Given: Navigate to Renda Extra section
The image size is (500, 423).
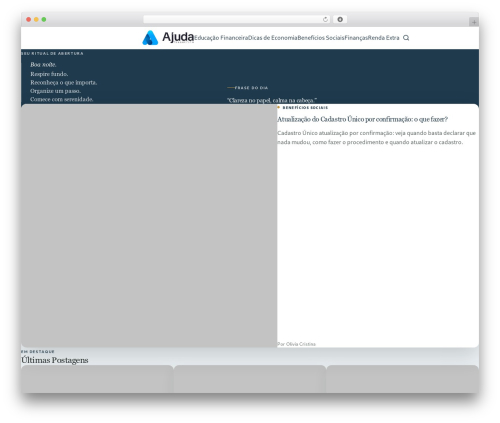Looking at the screenshot, I should [384, 38].
